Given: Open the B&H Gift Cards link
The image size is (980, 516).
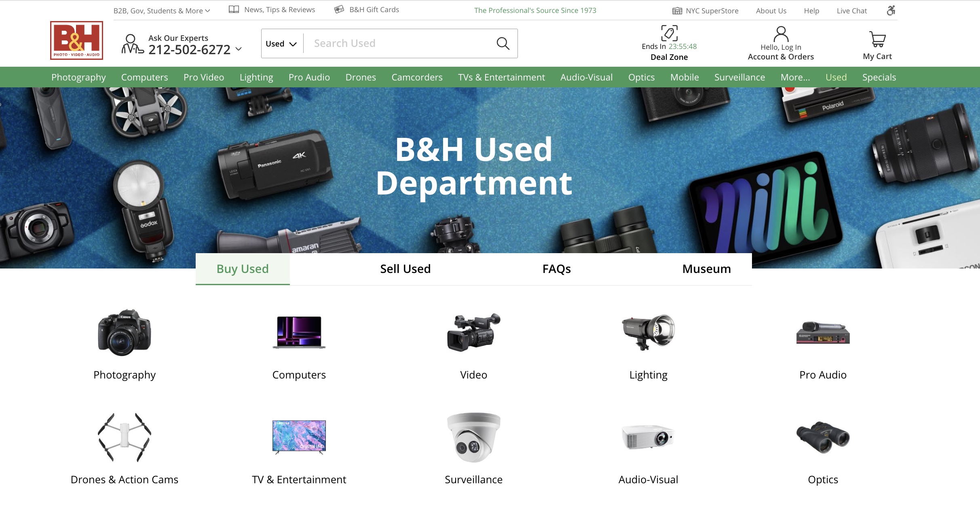Looking at the screenshot, I should [x=374, y=10].
